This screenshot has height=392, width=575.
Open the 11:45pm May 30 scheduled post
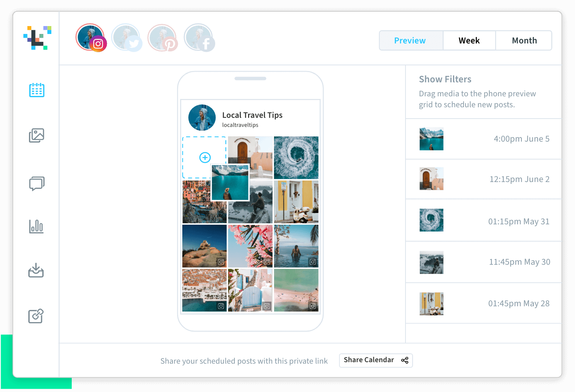(484, 262)
